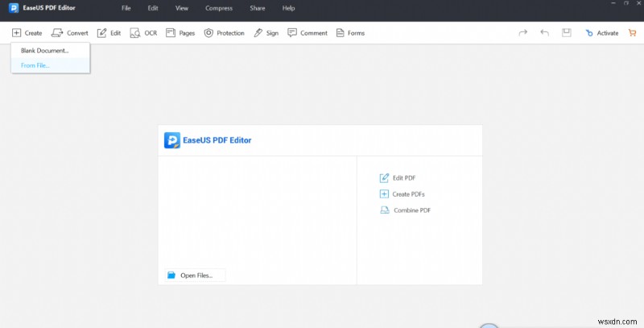The width and height of the screenshot is (644, 328).
Task: Click the shopping cart icon
Action: click(632, 33)
